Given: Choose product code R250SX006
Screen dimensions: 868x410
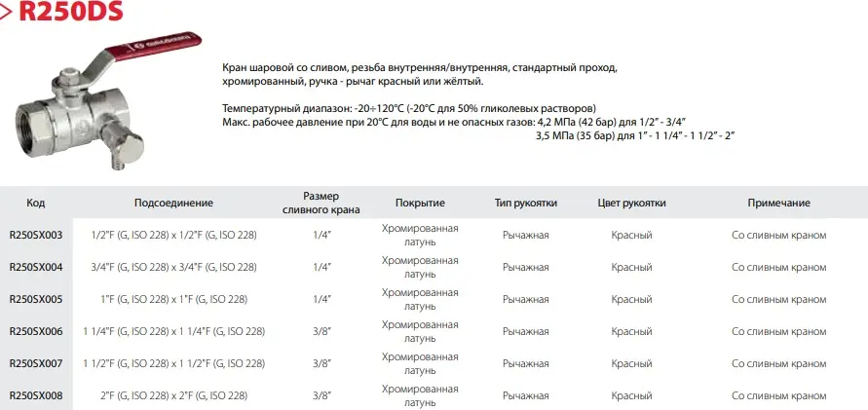Looking at the screenshot, I should pyautogui.click(x=35, y=331).
